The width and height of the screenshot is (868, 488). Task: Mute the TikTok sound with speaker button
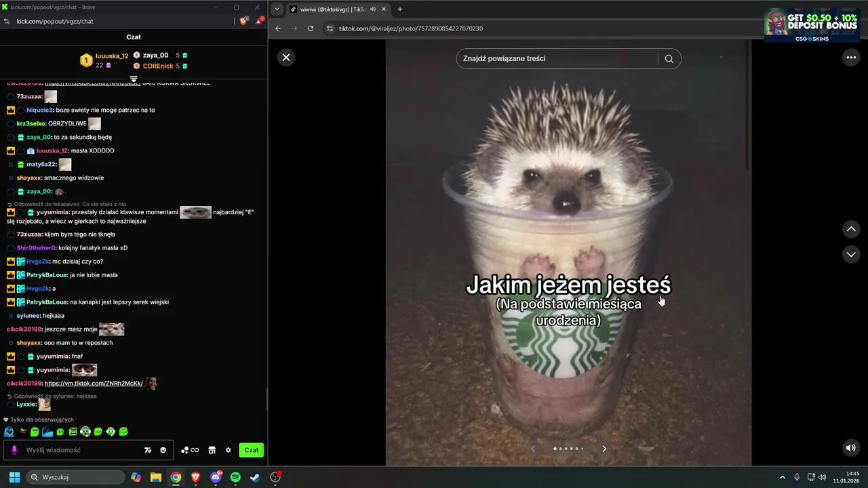point(850,448)
